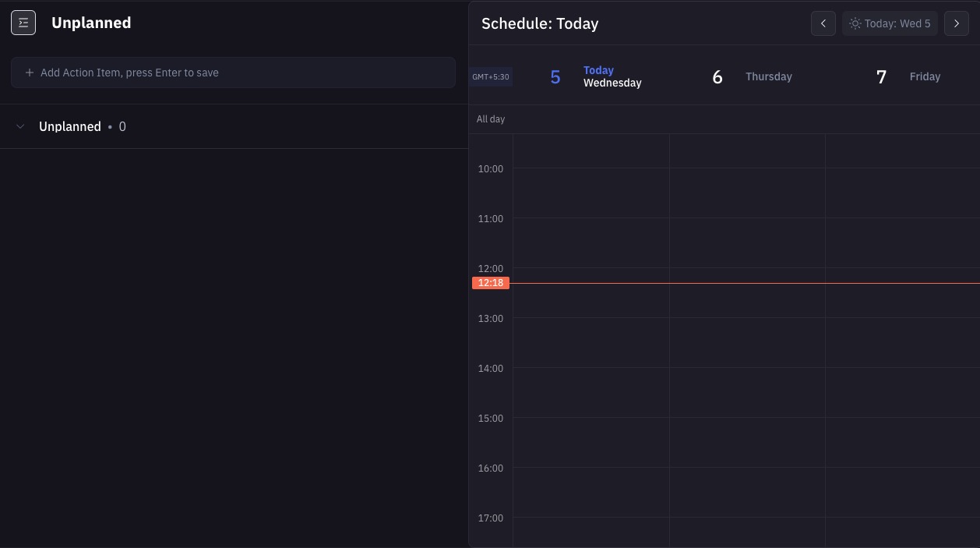Click the Today: Wed 5 date picker button
Image resolution: width=980 pixels, height=548 pixels.
click(890, 23)
